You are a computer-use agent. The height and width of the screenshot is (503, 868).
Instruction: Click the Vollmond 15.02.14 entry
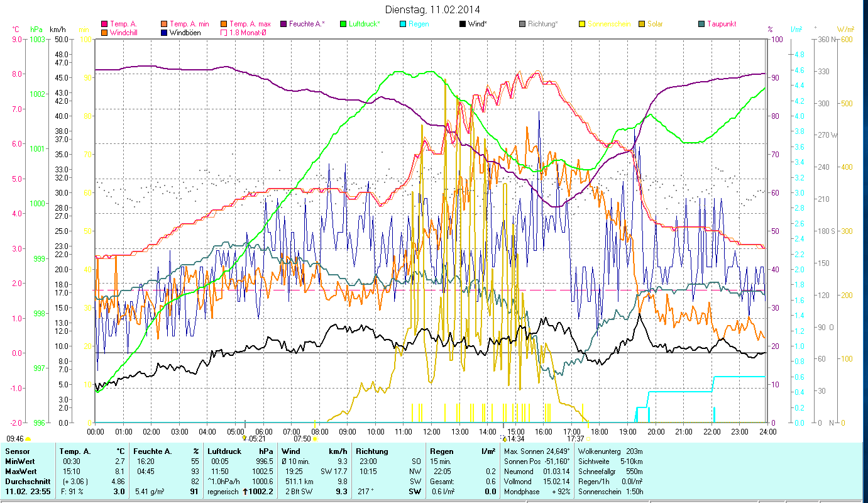(x=536, y=482)
